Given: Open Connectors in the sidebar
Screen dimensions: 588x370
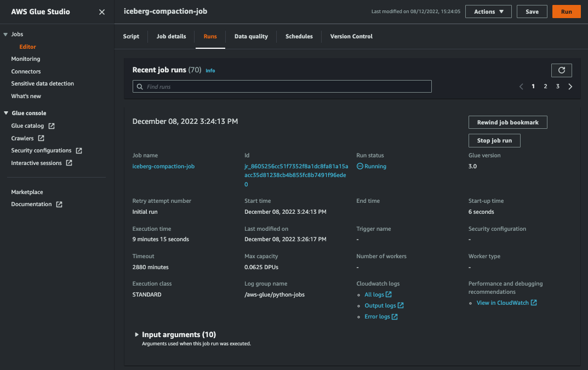Looking at the screenshot, I should (x=26, y=71).
